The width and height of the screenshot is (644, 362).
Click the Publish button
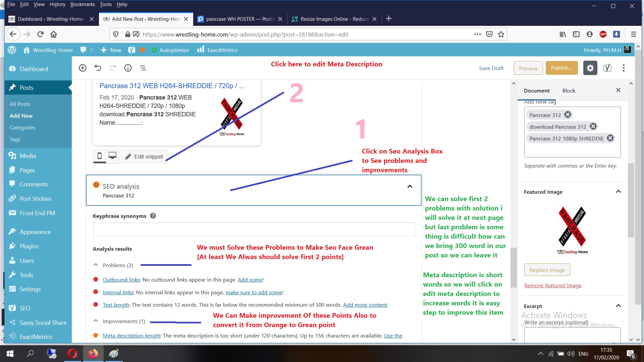[561, 68]
